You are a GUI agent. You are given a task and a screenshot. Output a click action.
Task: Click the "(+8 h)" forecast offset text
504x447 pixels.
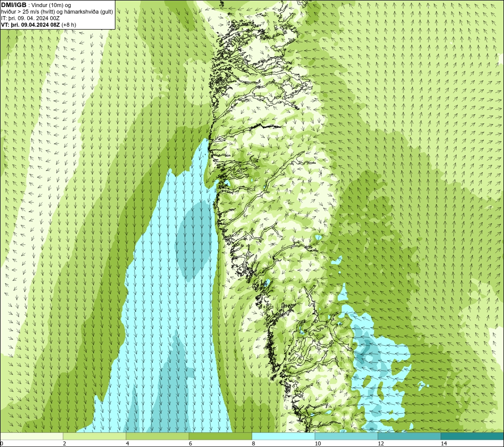coord(69,25)
